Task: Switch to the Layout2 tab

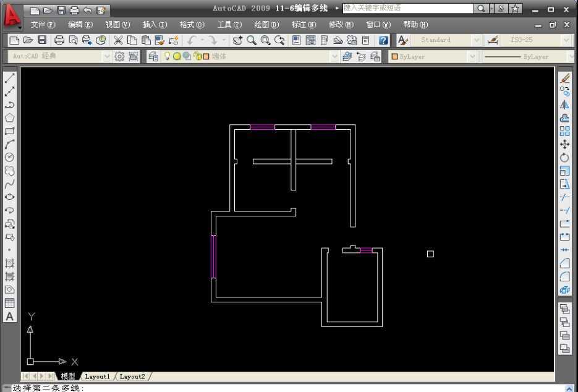Action: (132, 377)
